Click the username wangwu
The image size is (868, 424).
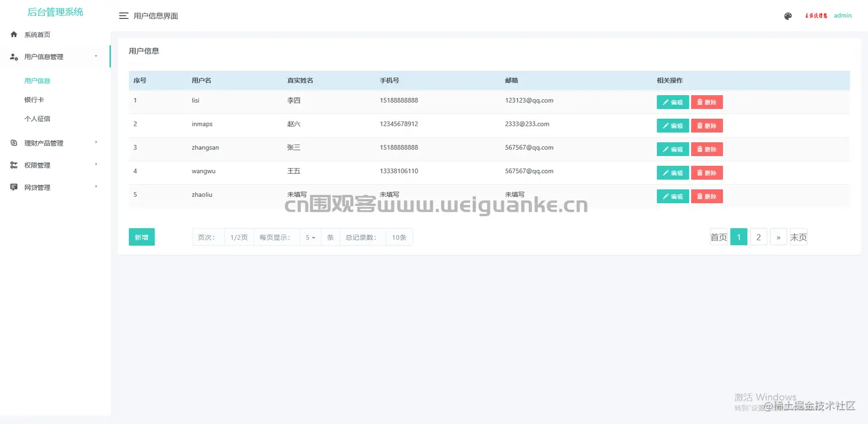pyautogui.click(x=204, y=171)
